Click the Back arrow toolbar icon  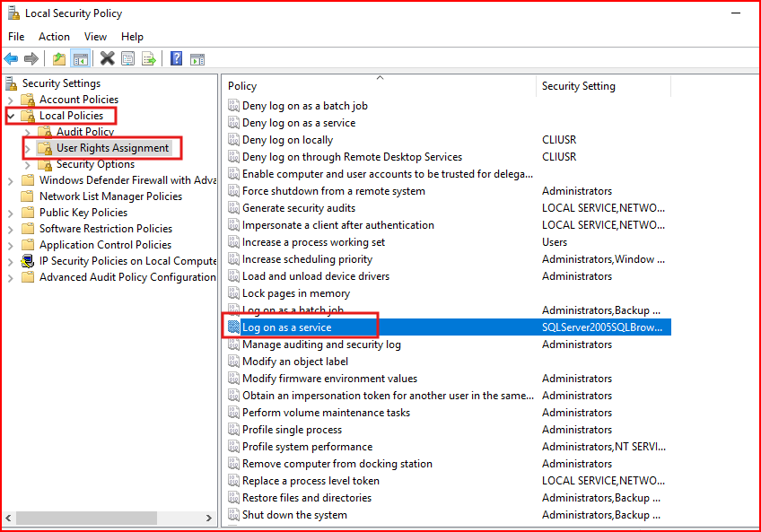coord(11,59)
